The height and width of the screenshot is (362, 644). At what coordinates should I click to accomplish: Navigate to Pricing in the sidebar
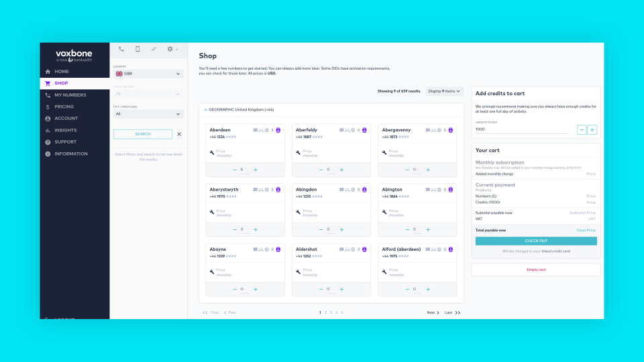pyautogui.click(x=74, y=107)
